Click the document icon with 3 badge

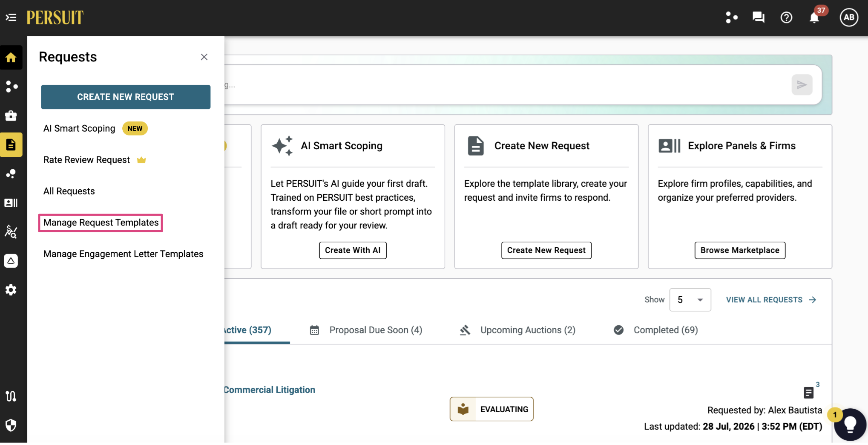coord(809,392)
